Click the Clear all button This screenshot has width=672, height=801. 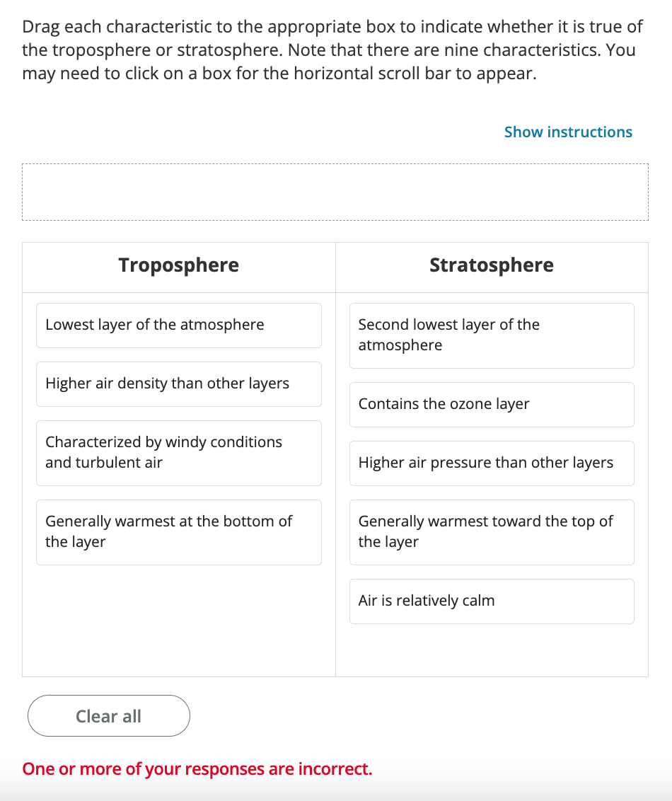tap(108, 715)
